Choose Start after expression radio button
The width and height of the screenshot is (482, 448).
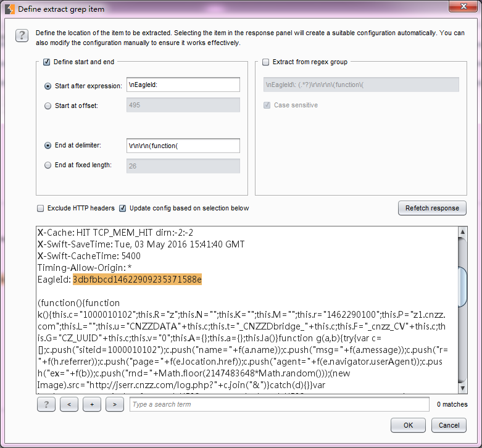(48, 86)
